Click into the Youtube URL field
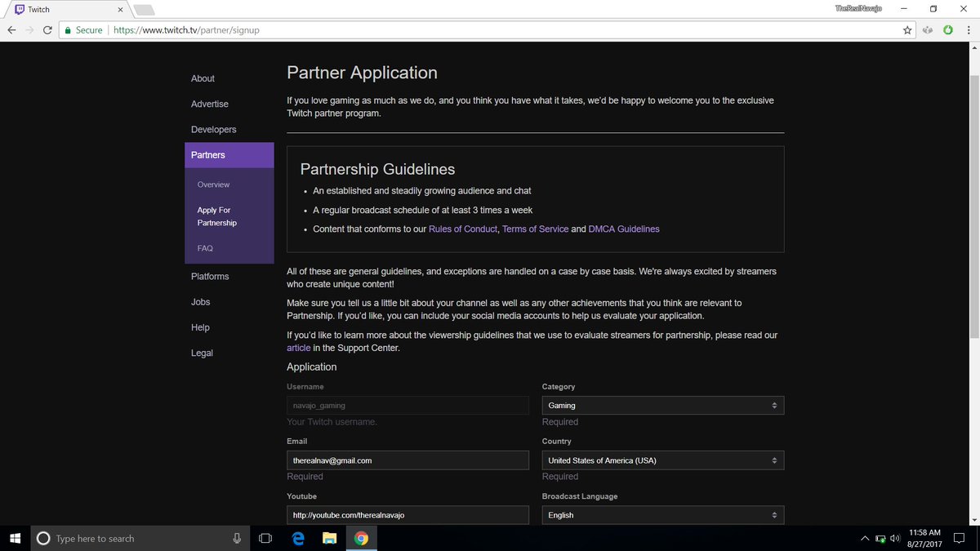The width and height of the screenshot is (980, 551). pos(408,515)
